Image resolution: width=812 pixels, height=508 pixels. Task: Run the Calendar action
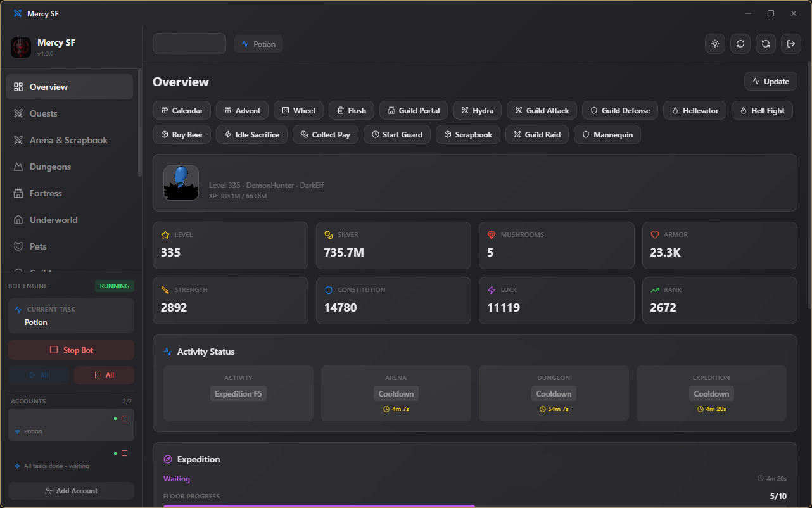coord(182,110)
